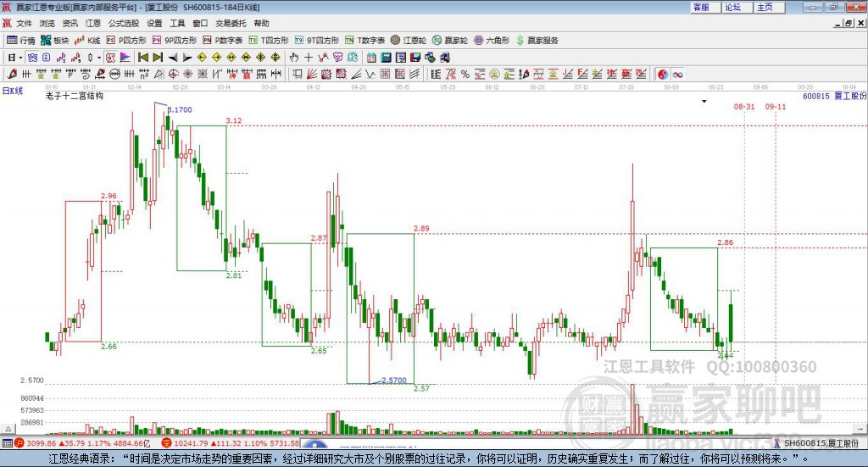The height and width of the screenshot is (467, 868).
Task: Open the 公式选股 menu
Action: click(x=124, y=23)
